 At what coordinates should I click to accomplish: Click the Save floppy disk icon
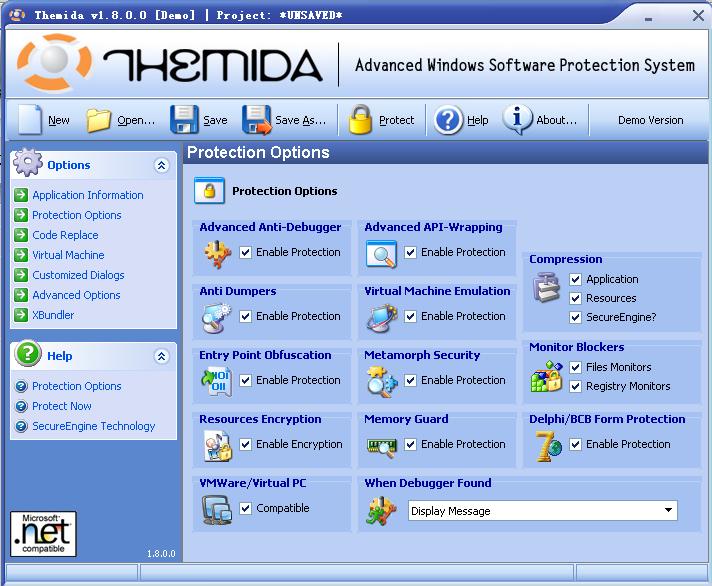click(184, 119)
